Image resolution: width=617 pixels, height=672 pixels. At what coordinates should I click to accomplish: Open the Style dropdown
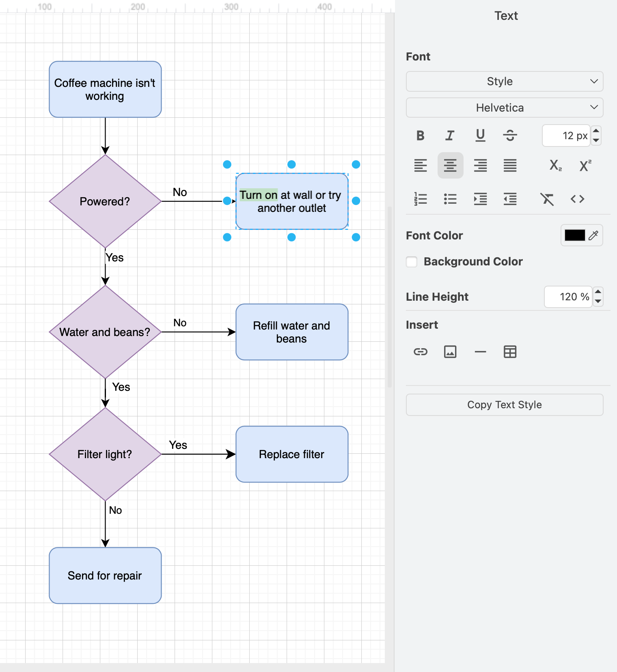tap(505, 82)
